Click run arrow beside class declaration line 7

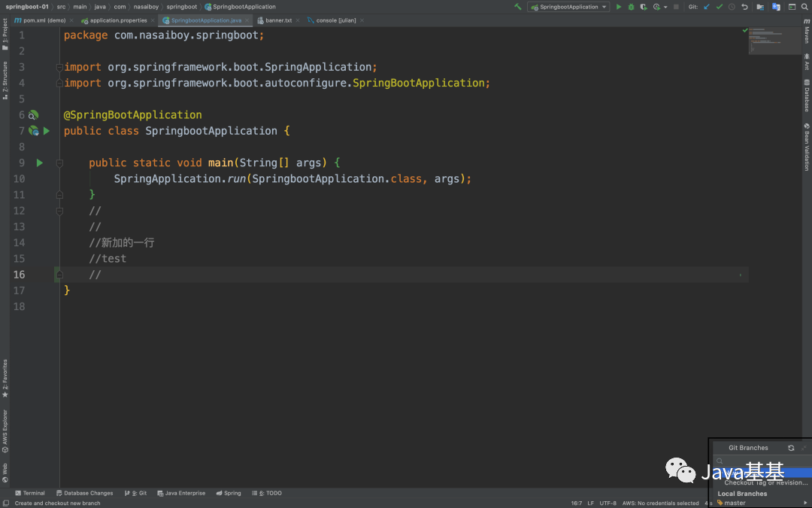tap(47, 131)
